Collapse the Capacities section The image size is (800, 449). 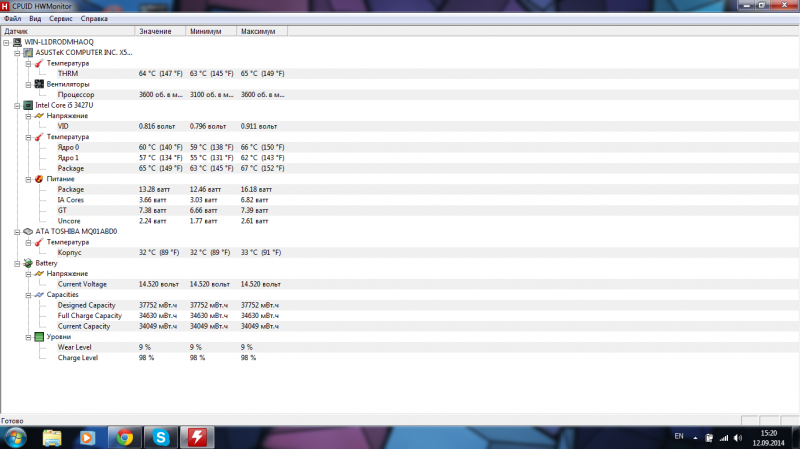pos(29,295)
